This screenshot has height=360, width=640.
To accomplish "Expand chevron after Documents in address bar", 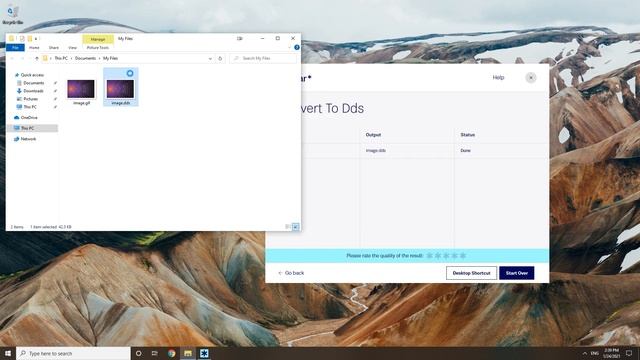I will (x=99, y=58).
